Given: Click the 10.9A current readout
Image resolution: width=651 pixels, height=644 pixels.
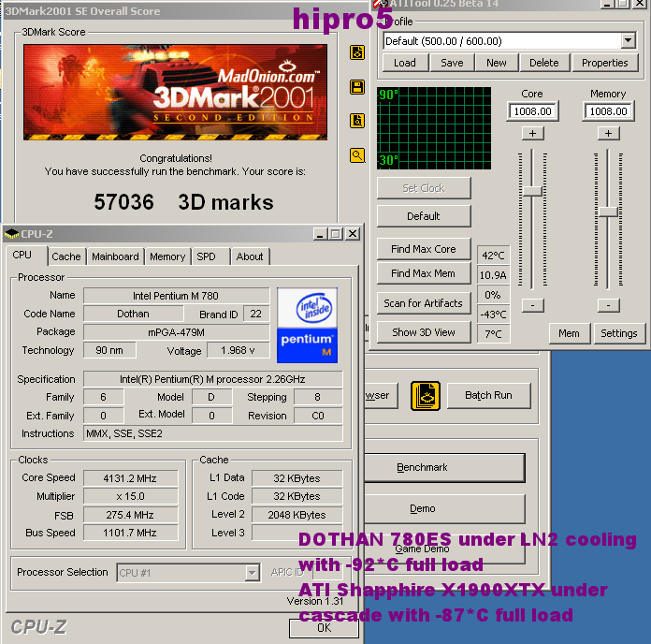Looking at the screenshot, I should pyautogui.click(x=493, y=275).
